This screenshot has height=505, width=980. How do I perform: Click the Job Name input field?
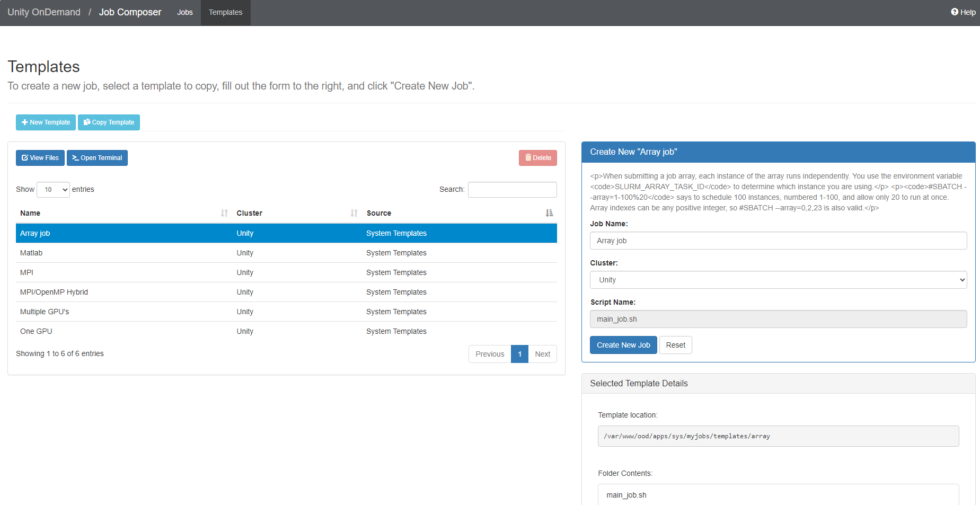[x=778, y=241]
